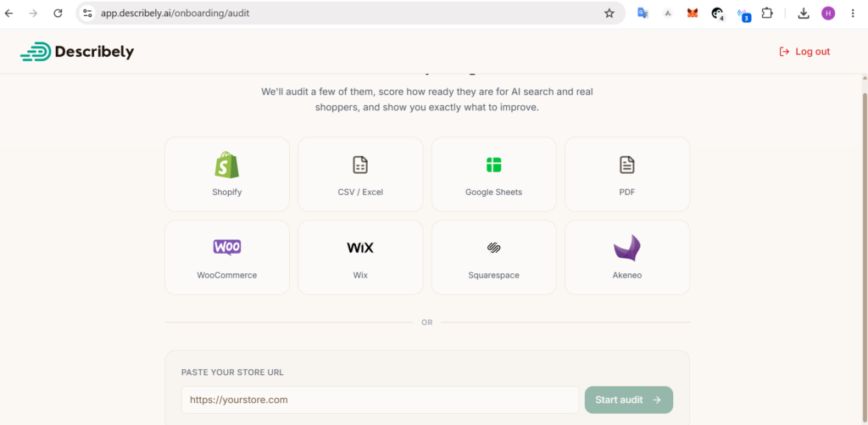The width and height of the screenshot is (868, 425).
Task: Focus the store URL input field
Action: [381, 400]
